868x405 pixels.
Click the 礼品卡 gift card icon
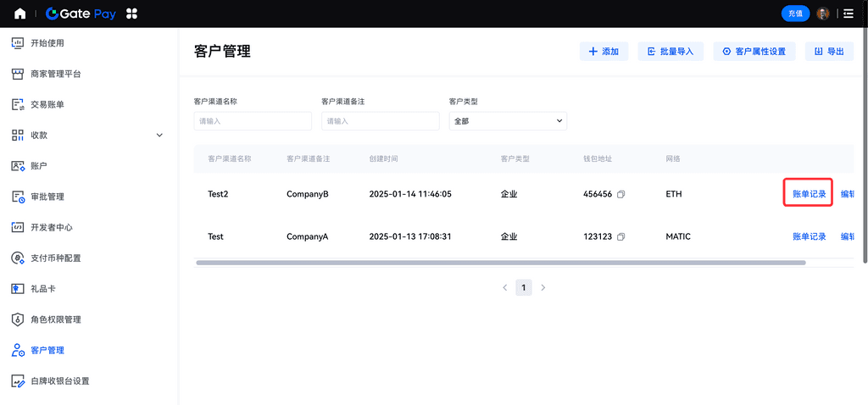pyautogui.click(x=18, y=289)
